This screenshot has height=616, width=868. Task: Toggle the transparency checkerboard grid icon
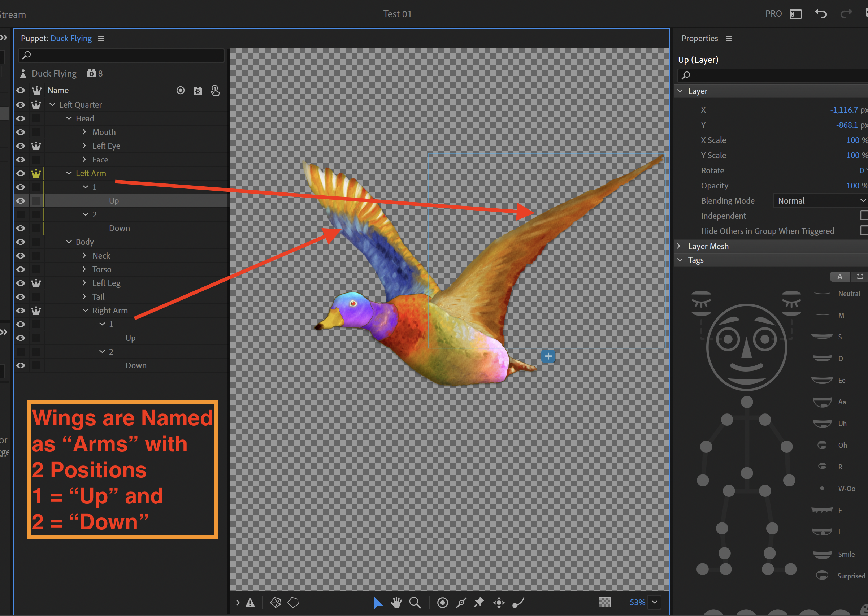click(604, 602)
